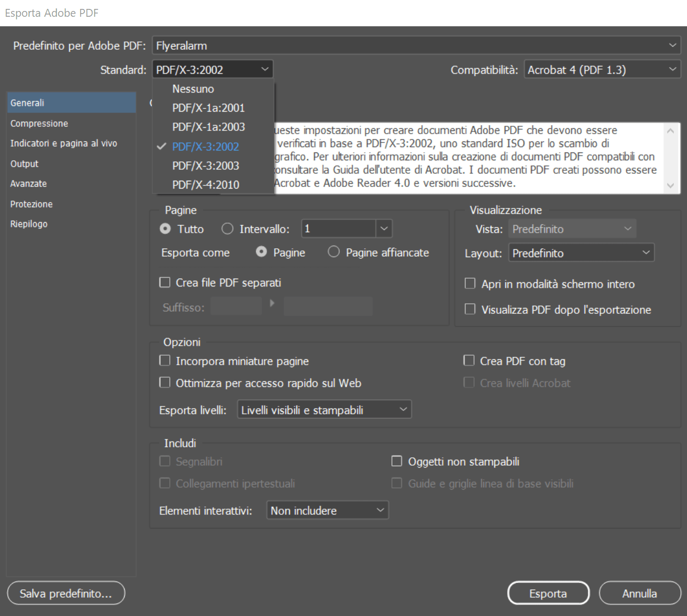
Task: Select the Intervallo radio button
Action: click(227, 229)
